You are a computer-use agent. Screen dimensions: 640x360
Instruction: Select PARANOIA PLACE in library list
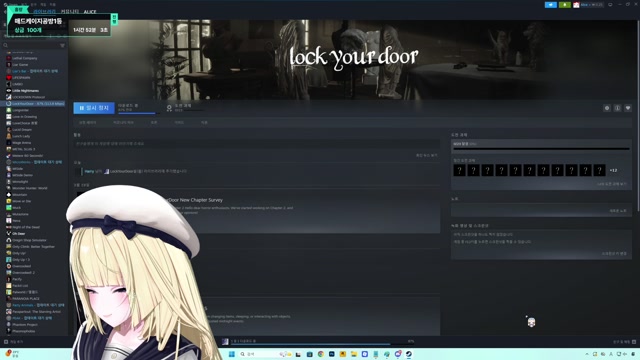click(x=26, y=299)
